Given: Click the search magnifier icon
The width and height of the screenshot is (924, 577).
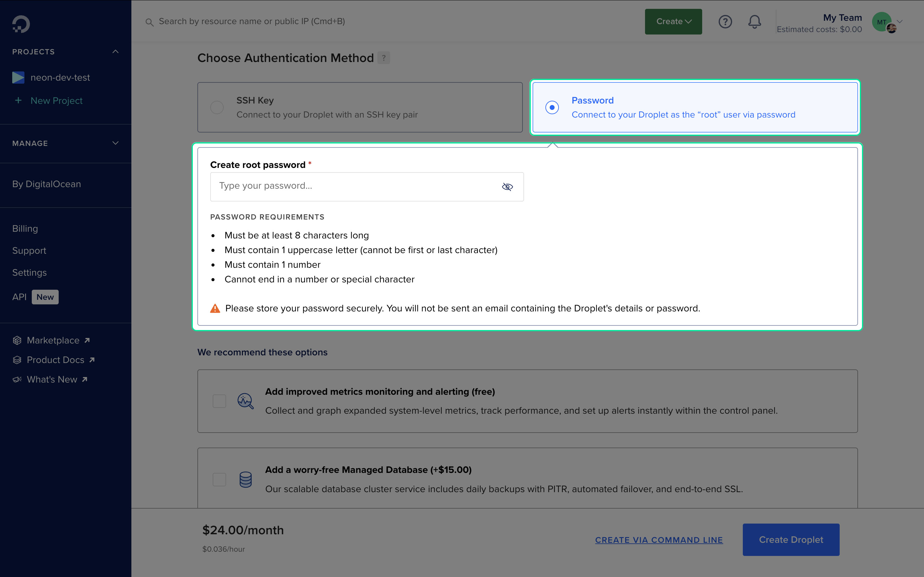Looking at the screenshot, I should click(150, 22).
